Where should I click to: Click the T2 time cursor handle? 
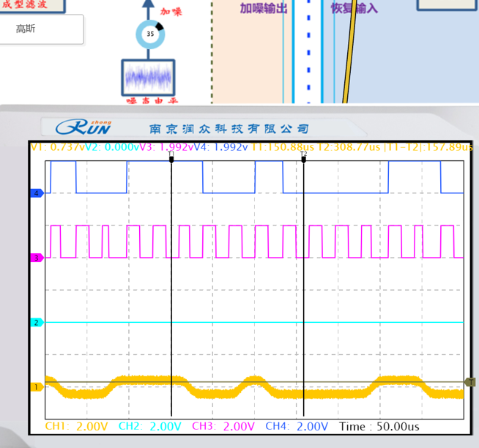click(x=303, y=157)
